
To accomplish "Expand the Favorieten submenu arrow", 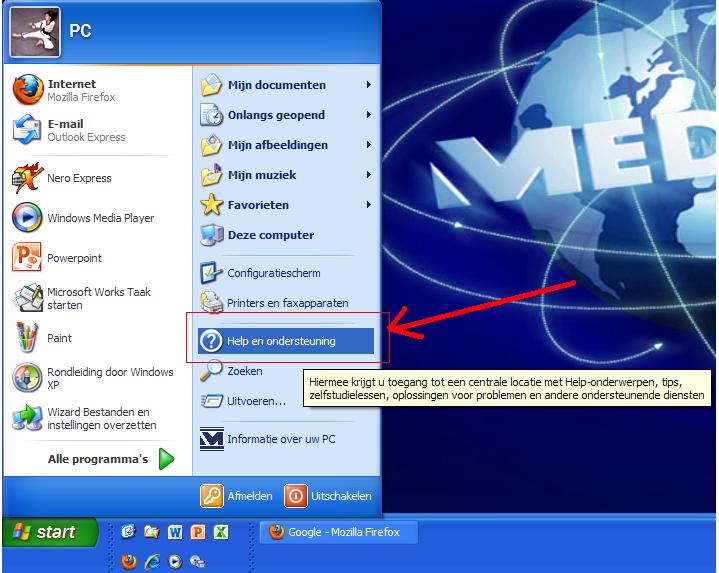I will pos(368,204).
